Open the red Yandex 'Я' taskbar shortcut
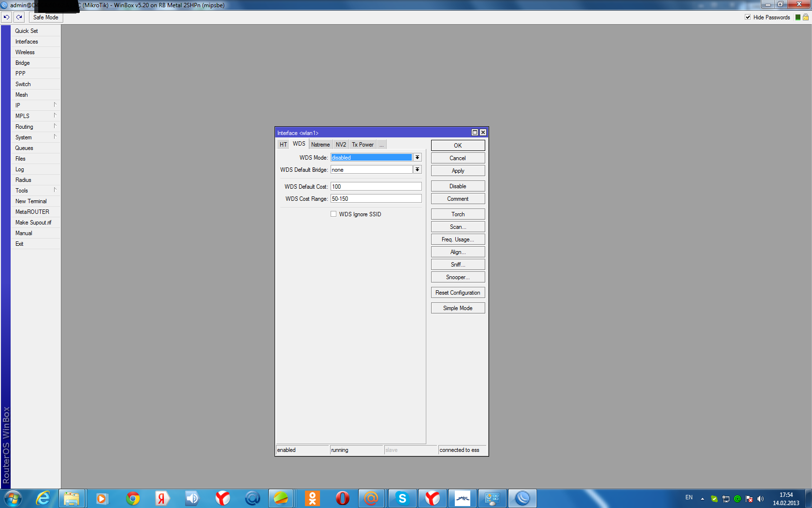This screenshot has width=812, height=508. point(162,498)
